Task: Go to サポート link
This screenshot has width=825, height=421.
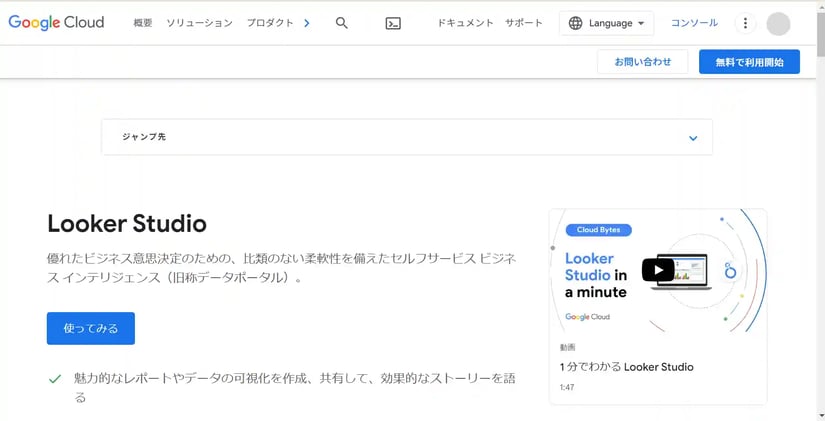Action: [x=524, y=23]
